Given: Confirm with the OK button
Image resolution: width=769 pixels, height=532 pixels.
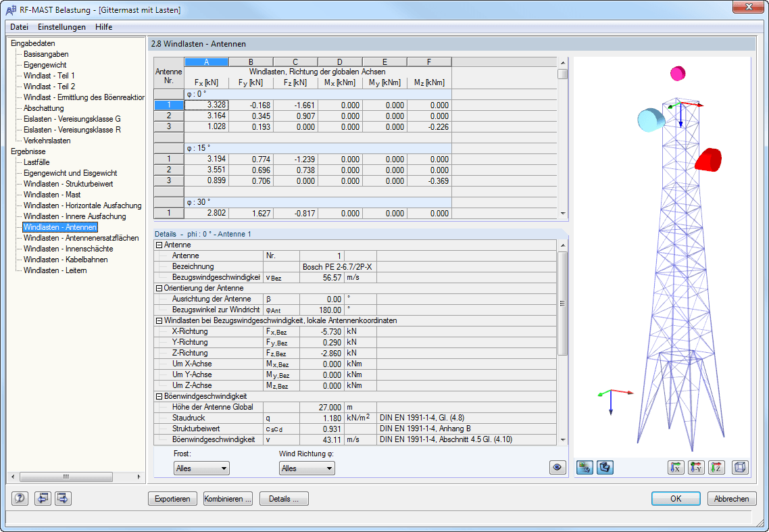Looking at the screenshot, I should [x=676, y=499].
